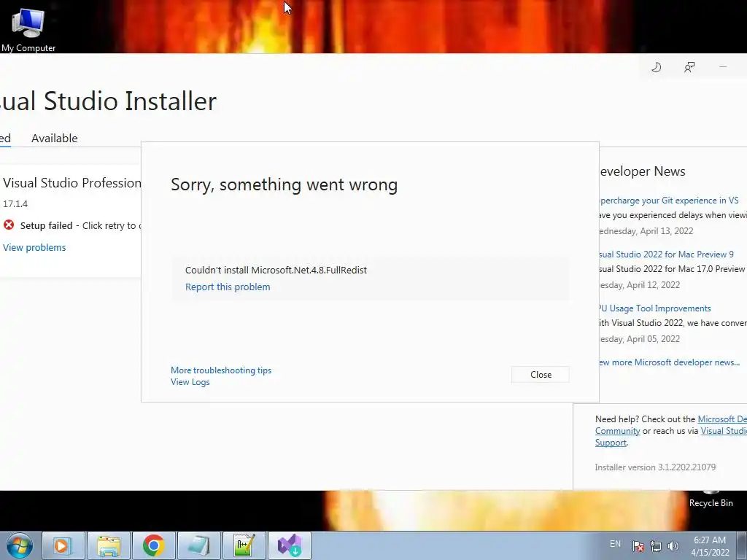Click the Sorry, something went wrong heading

[284, 184]
